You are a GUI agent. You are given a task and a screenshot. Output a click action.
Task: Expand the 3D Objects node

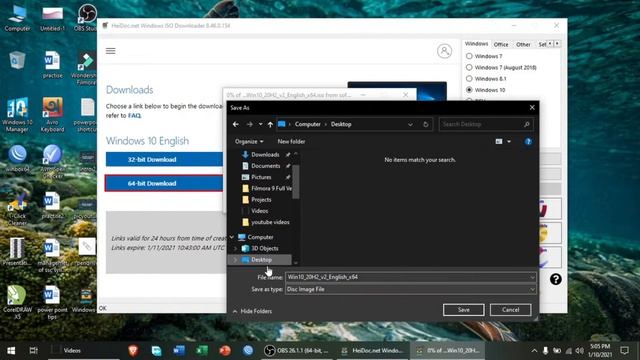coord(235,248)
